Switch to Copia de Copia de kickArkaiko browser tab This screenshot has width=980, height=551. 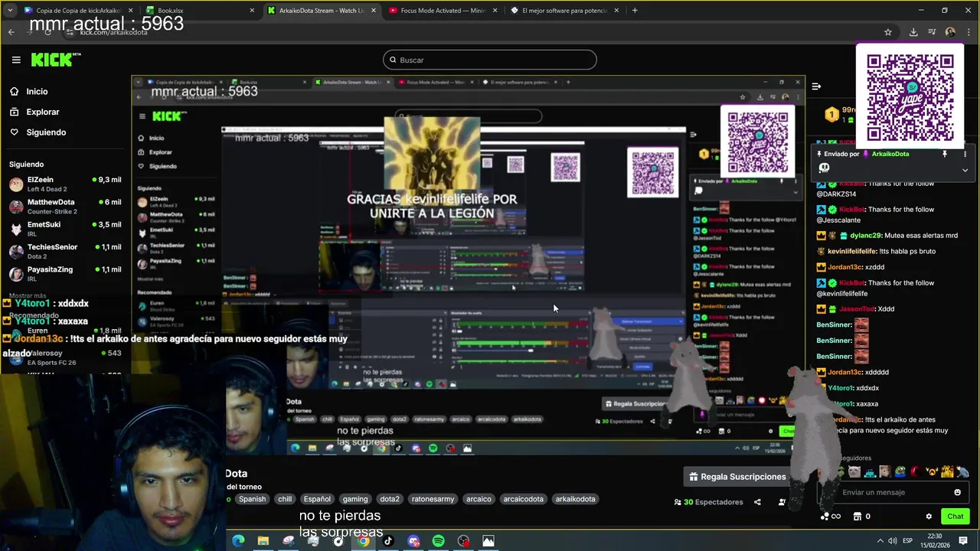coord(78,11)
